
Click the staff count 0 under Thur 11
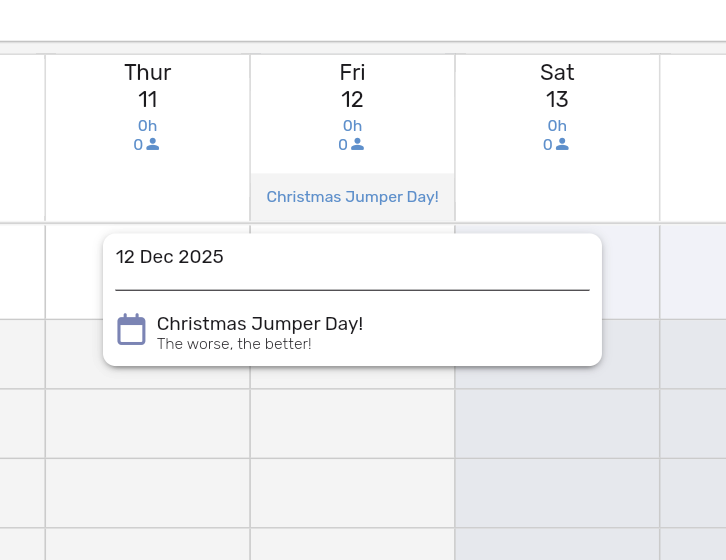coord(138,145)
